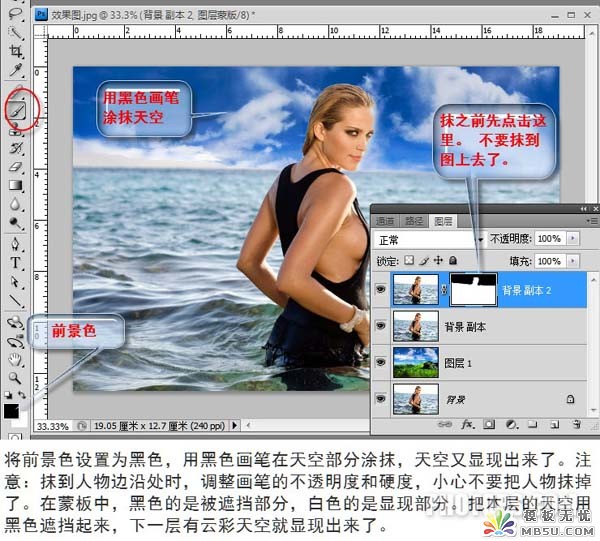Select the Clone Stamp tool
Viewport: 600px width, 541px height.
pyautogui.click(x=15, y=131)
